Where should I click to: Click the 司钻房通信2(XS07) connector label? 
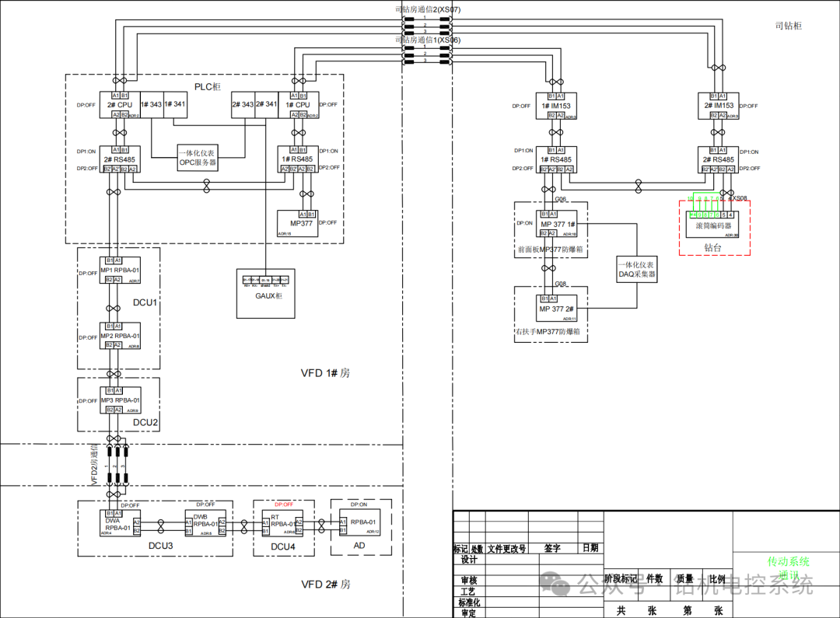click(x=428, y=9)
